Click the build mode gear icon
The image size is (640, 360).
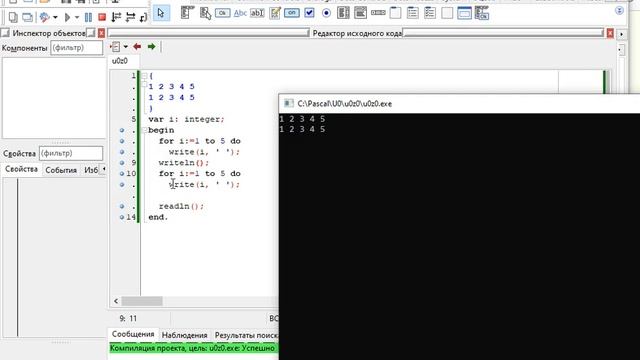[x=44, y=17]
